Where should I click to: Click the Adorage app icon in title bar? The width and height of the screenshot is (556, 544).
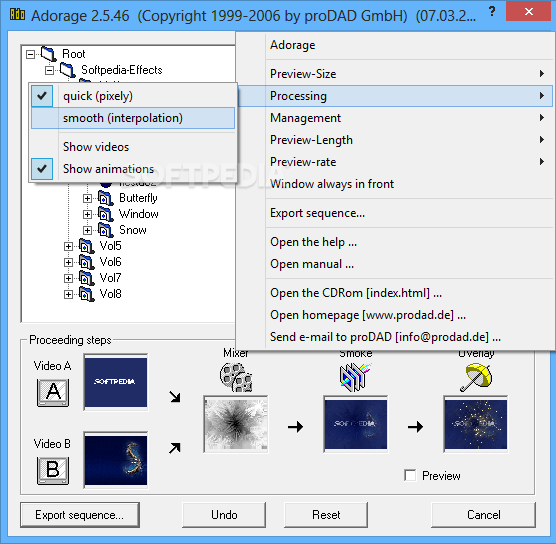[17, 15]
